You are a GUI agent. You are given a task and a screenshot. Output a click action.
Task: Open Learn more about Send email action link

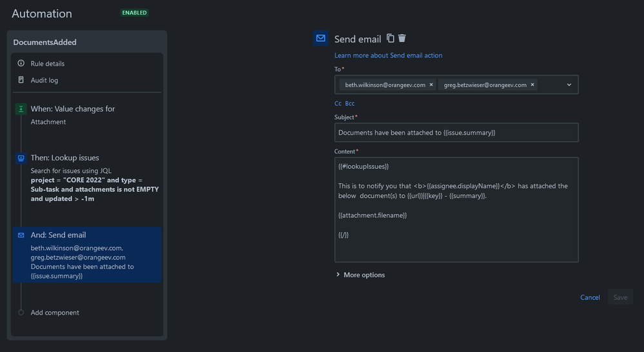pos(388,55)
